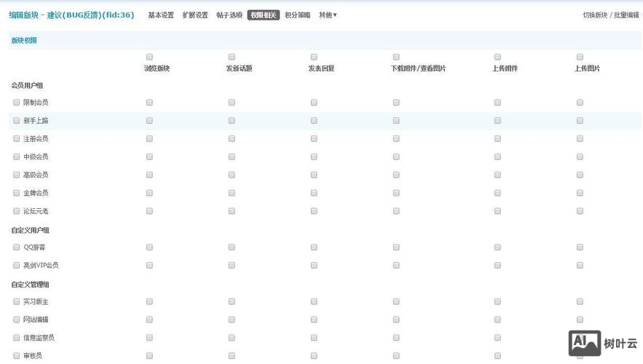
Task: Check the row checkbox beside 注册会员
Action: point(17,138)
